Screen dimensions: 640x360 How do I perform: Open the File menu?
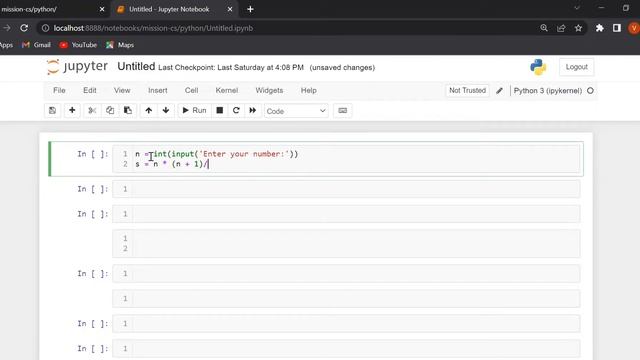pos(59,90)
